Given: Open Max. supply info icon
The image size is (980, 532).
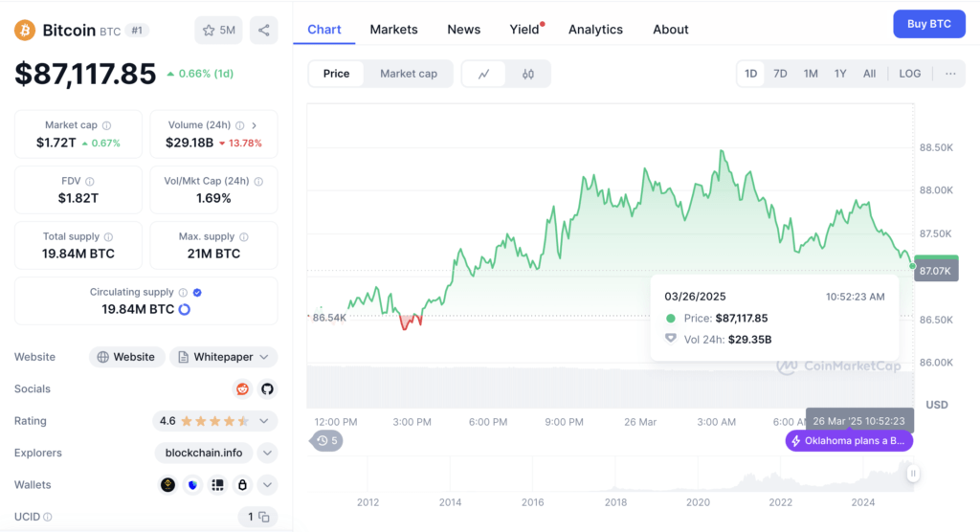Looking at the screenshot, I should 244,237.
